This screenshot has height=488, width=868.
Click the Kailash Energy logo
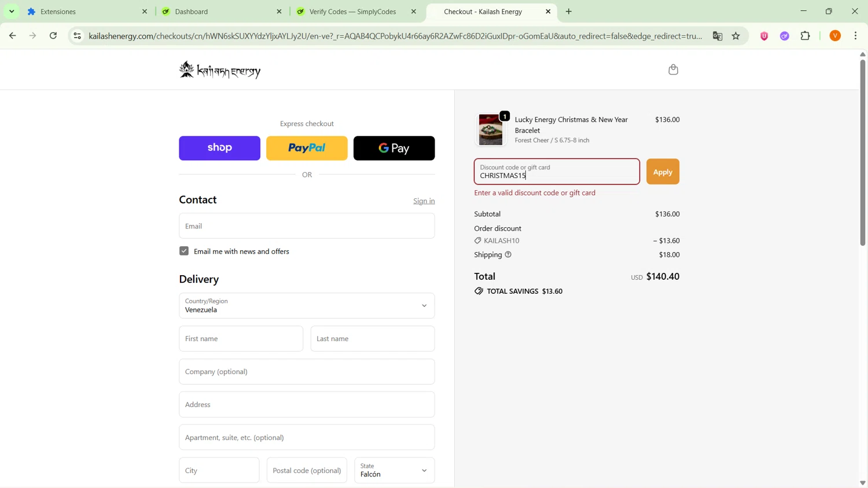220,71
